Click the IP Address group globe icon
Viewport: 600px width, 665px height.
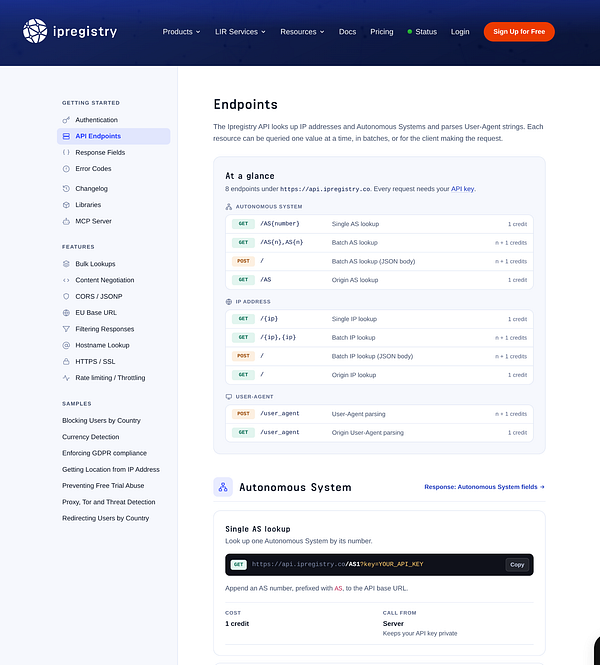click(x=229, y=302)
